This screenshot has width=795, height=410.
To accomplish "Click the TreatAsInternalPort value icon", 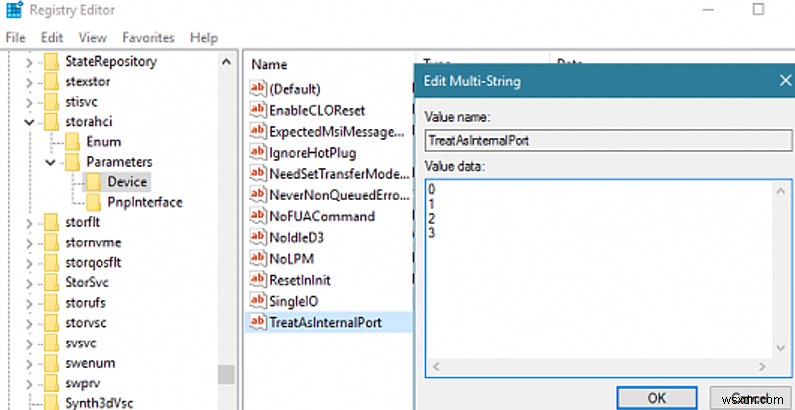I will coord(257,322).
